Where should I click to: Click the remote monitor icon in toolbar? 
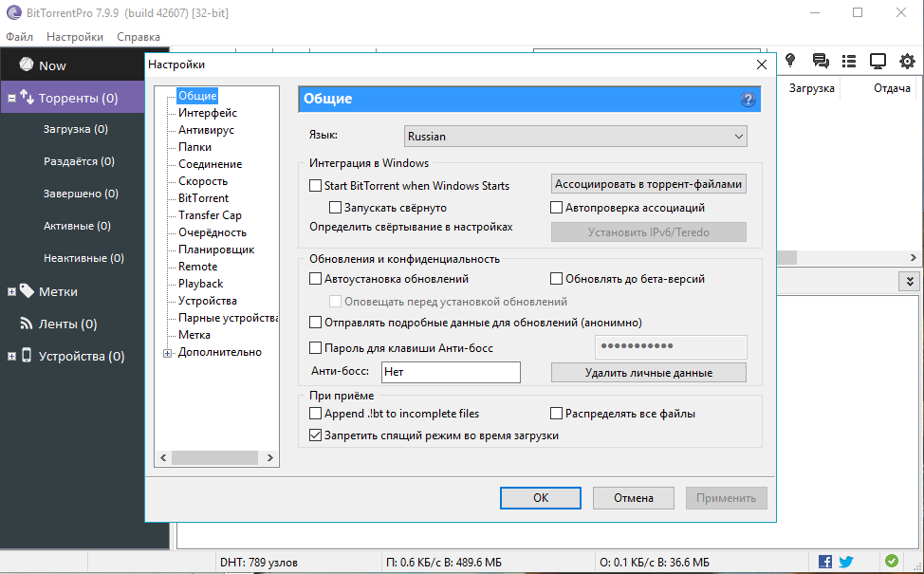[x=878, y=61]
